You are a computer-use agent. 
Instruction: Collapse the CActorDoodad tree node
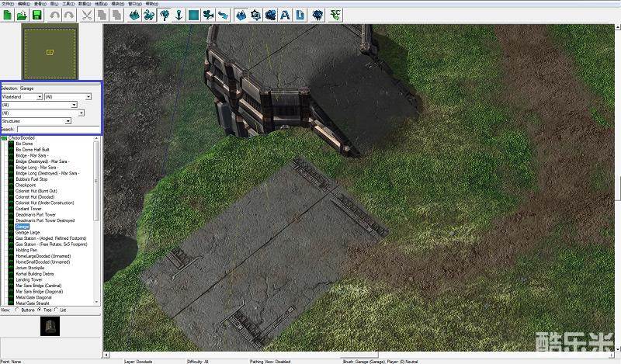(4, 137)
